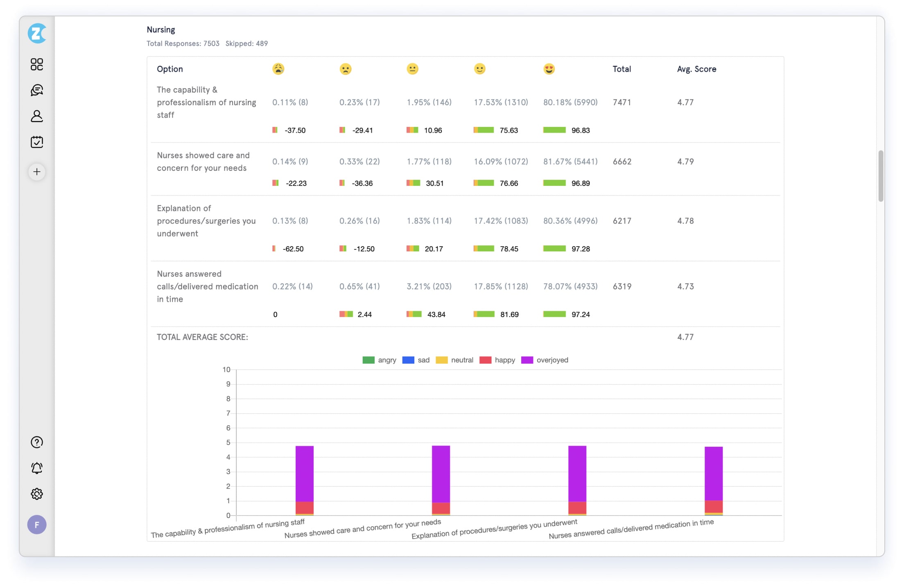
Task: Toggle the neutral legend item in the chart
Action: click(454, 360)
